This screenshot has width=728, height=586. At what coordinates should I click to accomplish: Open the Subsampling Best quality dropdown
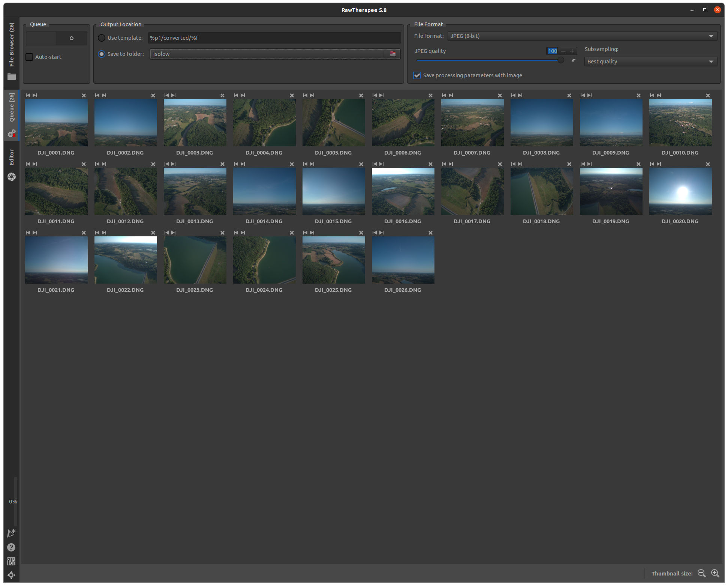point(650,62)
